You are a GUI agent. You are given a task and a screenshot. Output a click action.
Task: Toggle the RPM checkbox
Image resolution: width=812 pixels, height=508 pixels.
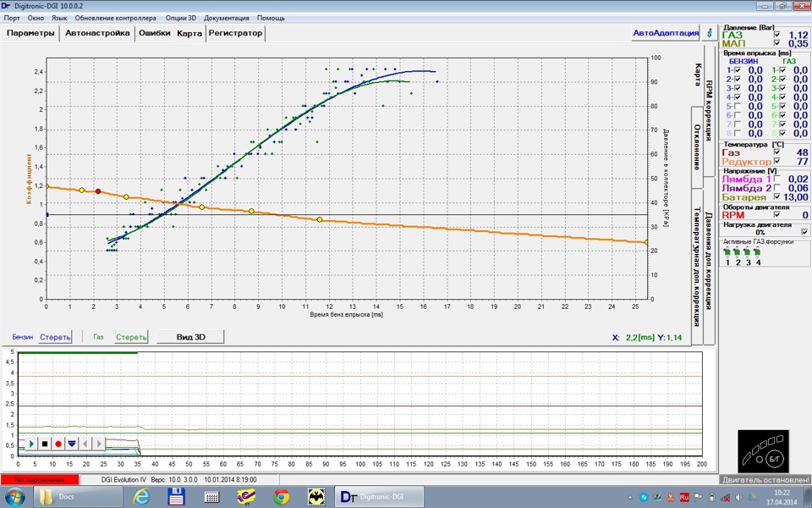[776, 215]
